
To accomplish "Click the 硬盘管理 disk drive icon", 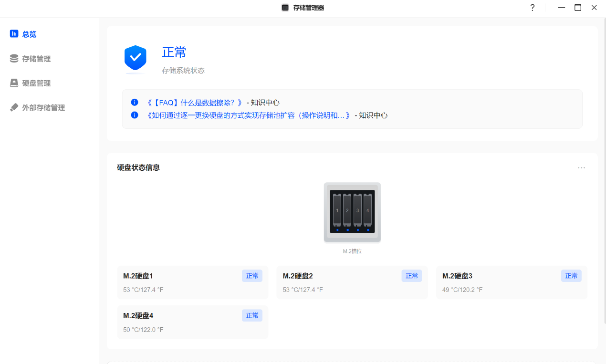I will tap(14, 83).
